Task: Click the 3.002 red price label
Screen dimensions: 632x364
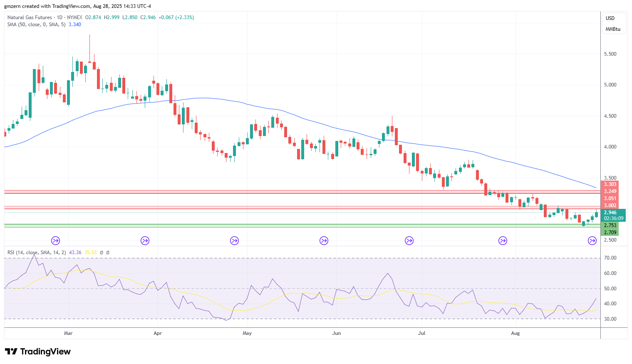Action: (x=610, y=206)
